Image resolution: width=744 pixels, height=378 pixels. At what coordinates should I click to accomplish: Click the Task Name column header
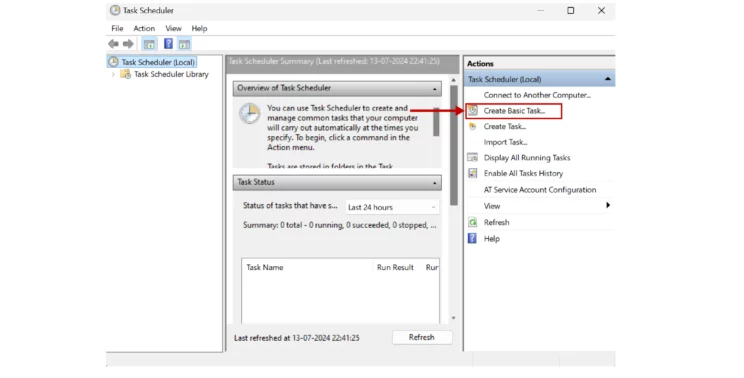coord(265,267)
